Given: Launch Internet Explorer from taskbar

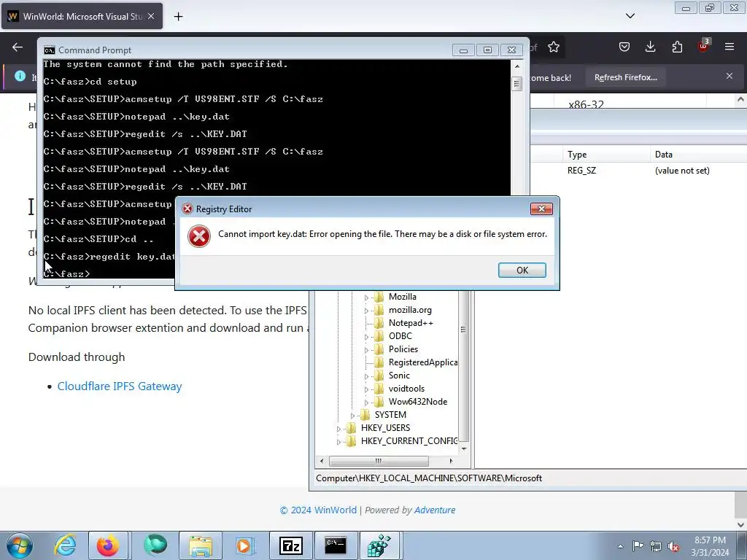Looking at the screenshot, I should click(x=66, y=545).
